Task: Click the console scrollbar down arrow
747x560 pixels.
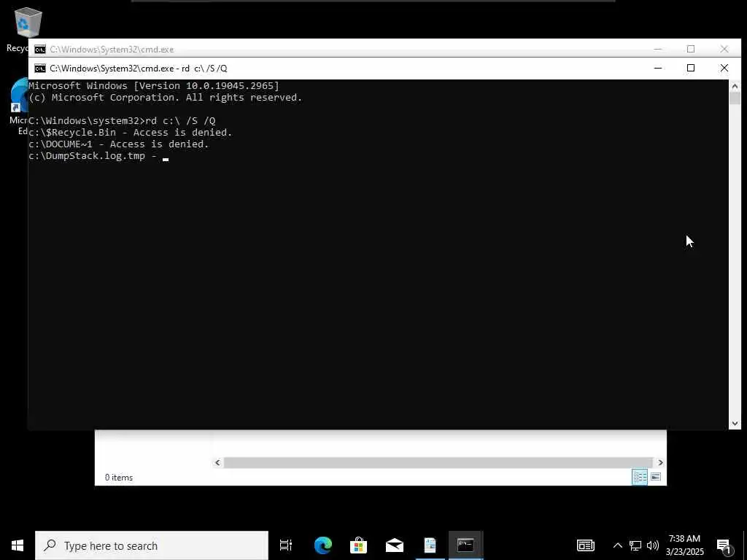Action: pyautogui.click(x=735, y=424)
